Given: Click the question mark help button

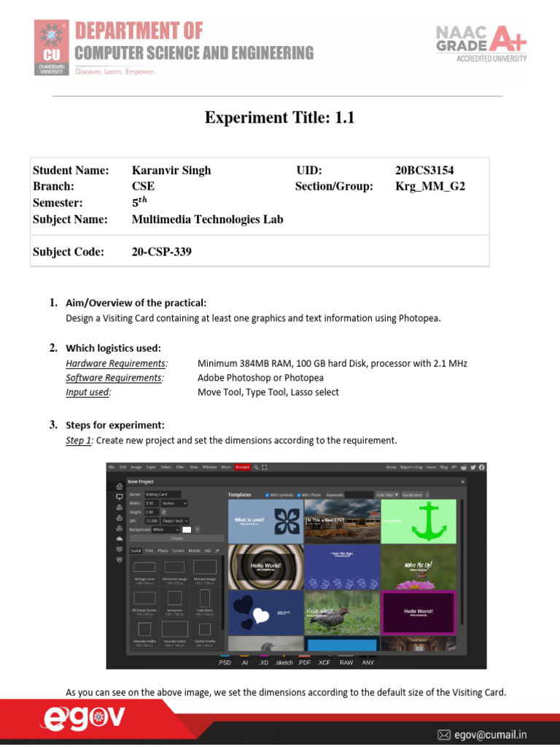Looking at the screenshot, I should pyautogui.click(x=427, y=495).
